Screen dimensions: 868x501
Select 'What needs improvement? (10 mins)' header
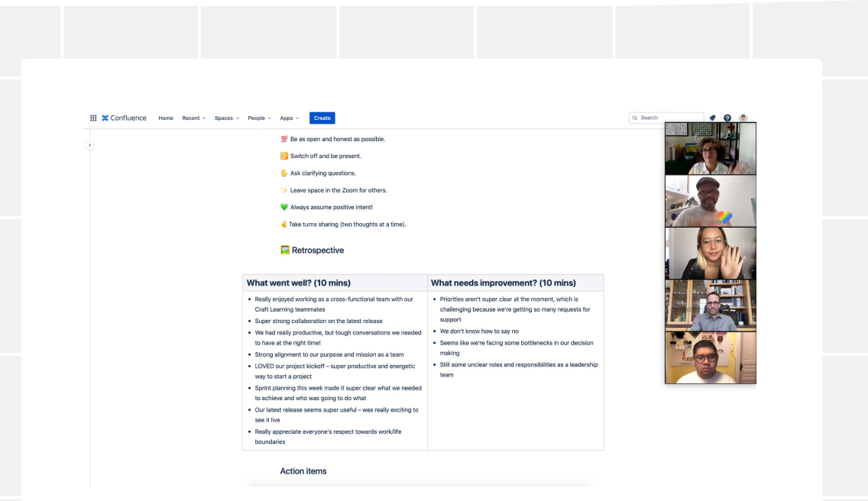(504, 283)
